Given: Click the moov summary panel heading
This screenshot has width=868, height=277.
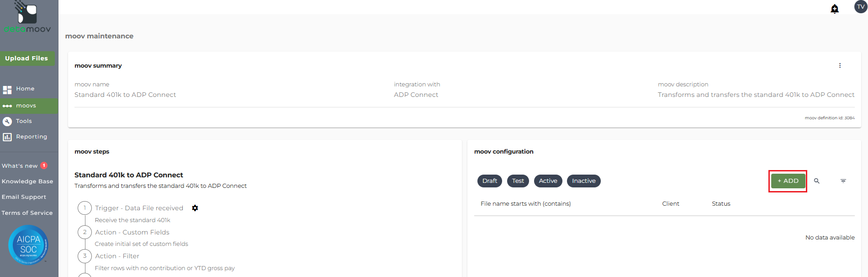Looking at the screenshot, I should (98, 66).
